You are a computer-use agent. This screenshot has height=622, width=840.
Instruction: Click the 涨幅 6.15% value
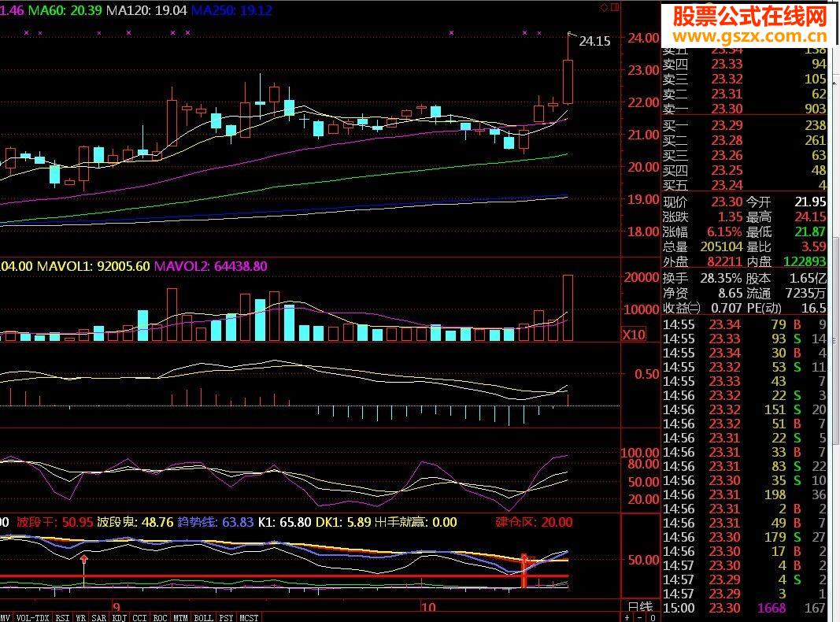tap(724, 232)
